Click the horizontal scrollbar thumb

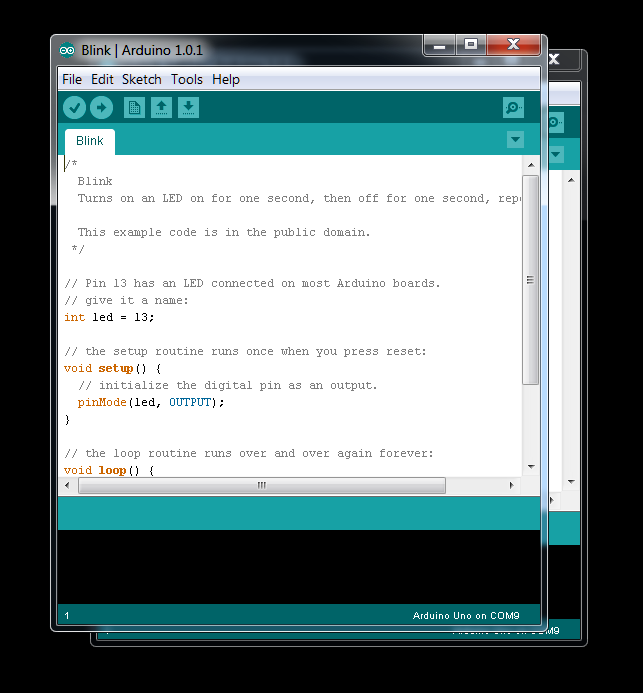[x=262, y=485]
